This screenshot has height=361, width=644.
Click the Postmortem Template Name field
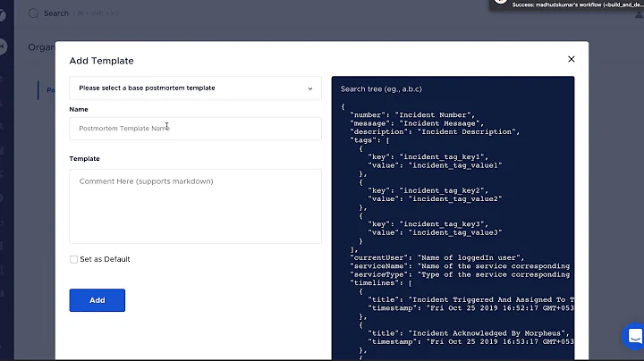pos(196,129)
